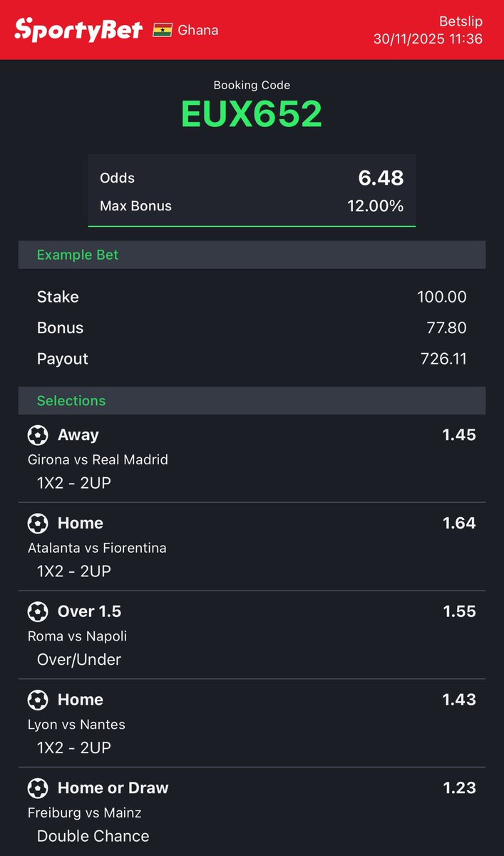The image size is (504, 856).
Task: Tap the 1.64 odds for Atalanta
Action: pos(459,524)
